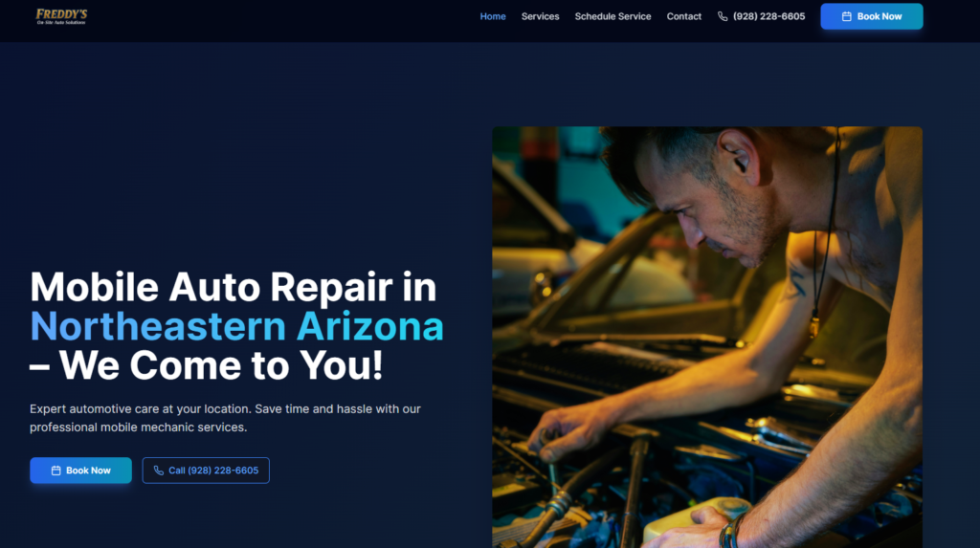Viewport: 980px width, 548px height.
Task: Go to the Services page
Action: pyautogui.click(x=540, y=16)
